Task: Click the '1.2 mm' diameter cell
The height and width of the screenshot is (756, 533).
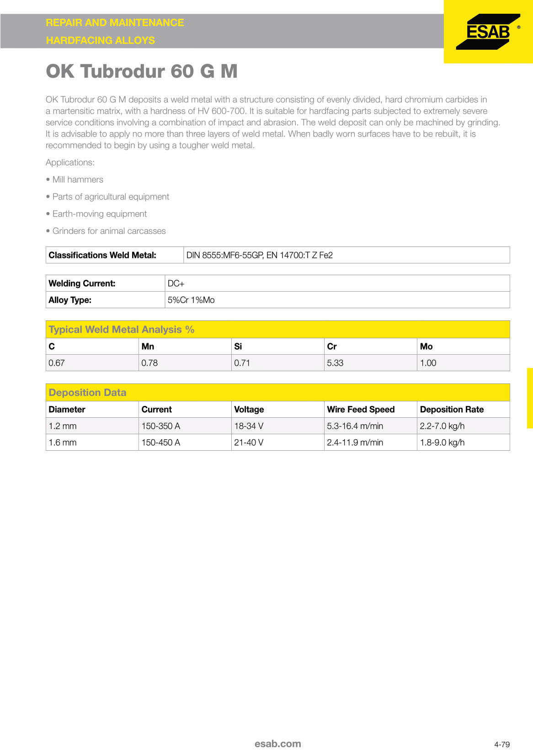Action: point(92,426)
